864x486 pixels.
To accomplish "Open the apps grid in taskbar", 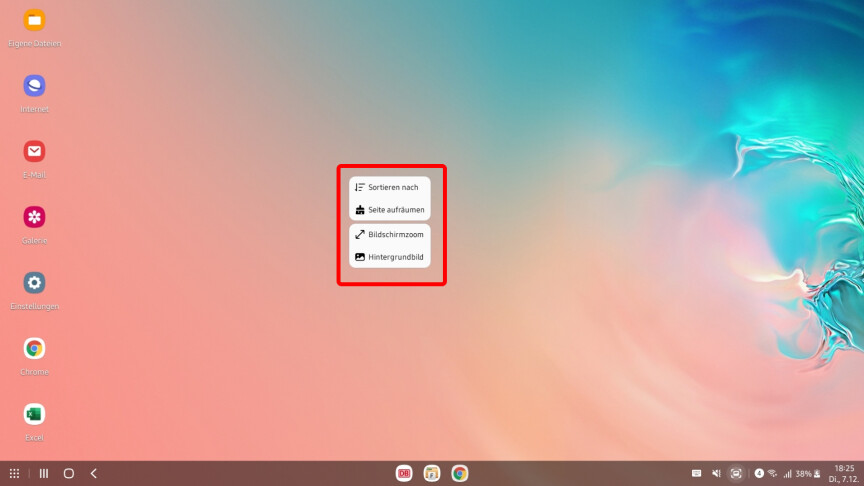I will (x=14, y=473).
